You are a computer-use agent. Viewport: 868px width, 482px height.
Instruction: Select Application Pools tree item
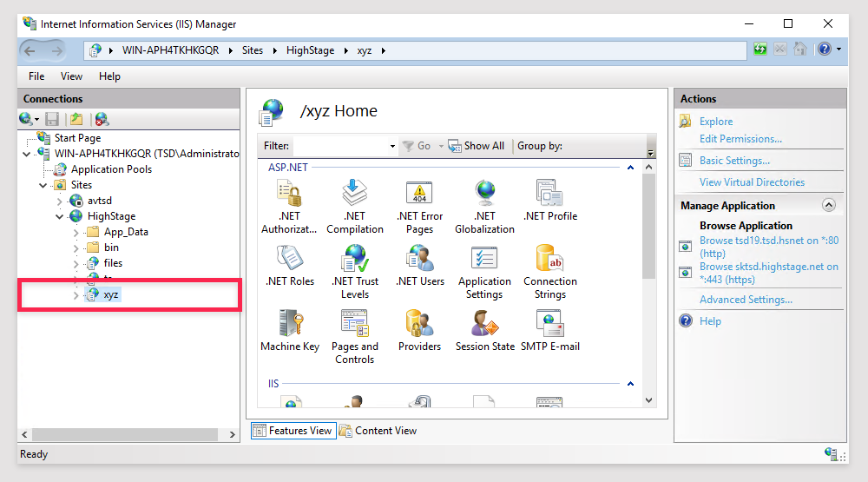[x=111, y=169]
